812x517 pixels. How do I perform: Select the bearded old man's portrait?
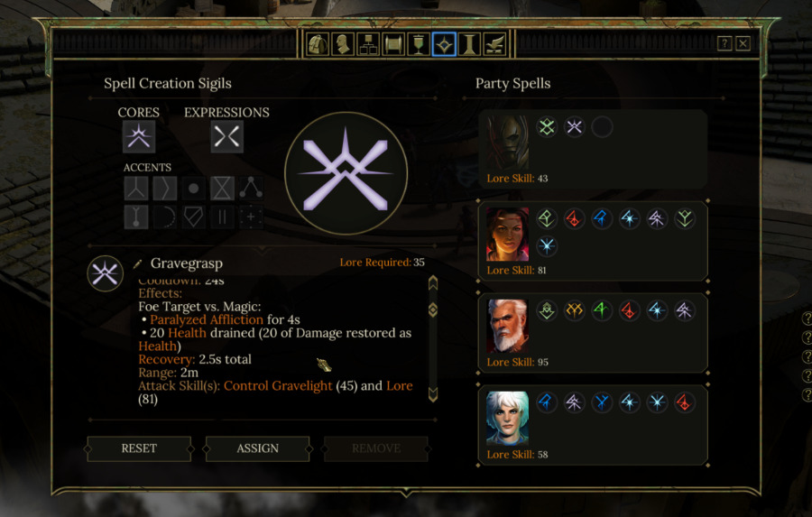(507, 326)
